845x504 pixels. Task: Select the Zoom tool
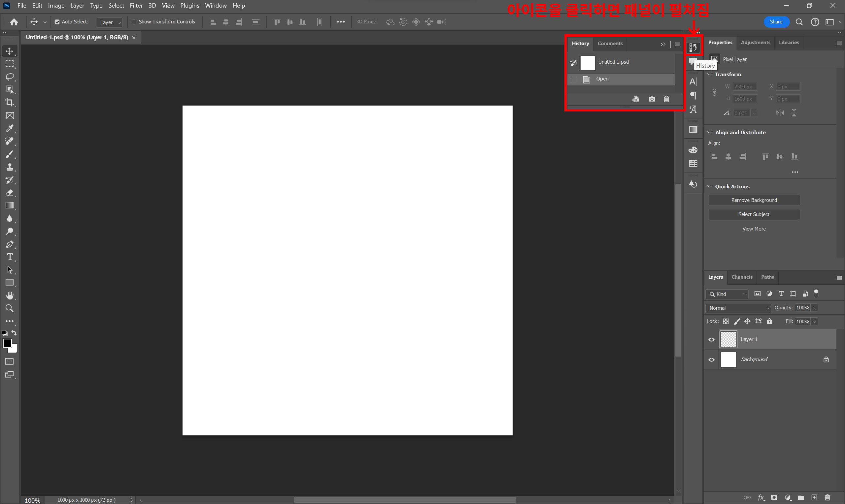10,308
